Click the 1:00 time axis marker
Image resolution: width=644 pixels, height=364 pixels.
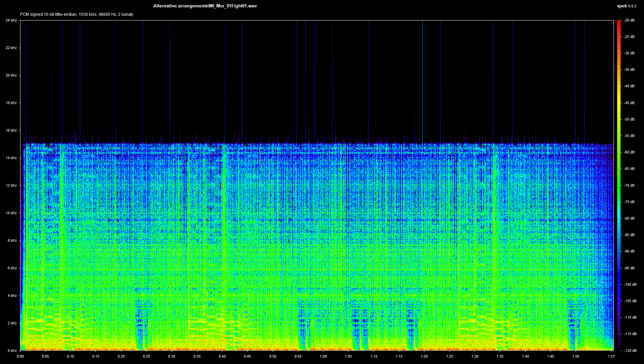pyautogui.click(x=323, y=356)
